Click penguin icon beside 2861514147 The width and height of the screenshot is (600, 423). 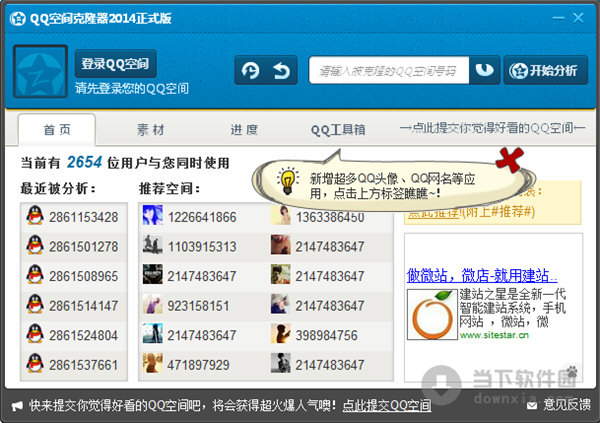tap(35, 304)
